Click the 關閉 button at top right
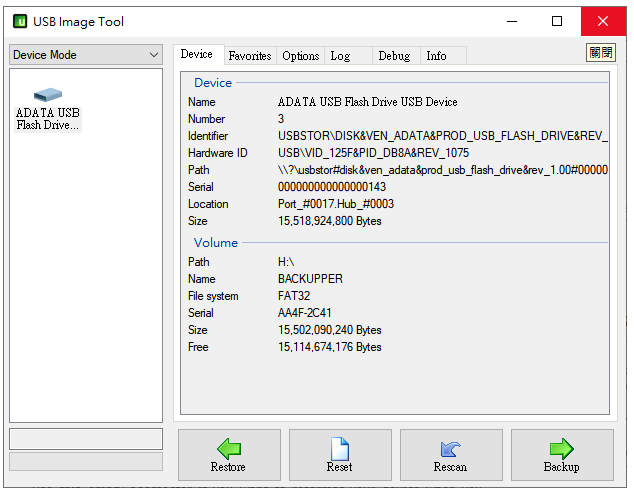Screen dimensions: 634x493 click(601, 53)
